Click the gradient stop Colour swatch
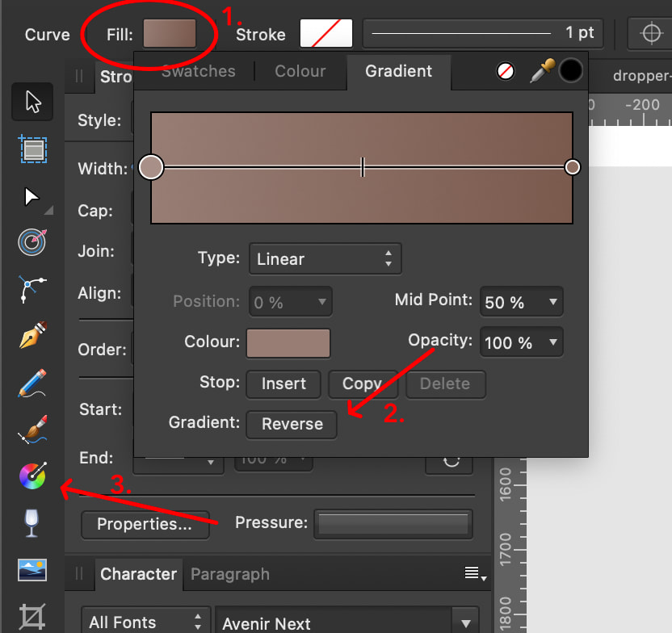This screenshot has width=672, height=633. [288, 342]
